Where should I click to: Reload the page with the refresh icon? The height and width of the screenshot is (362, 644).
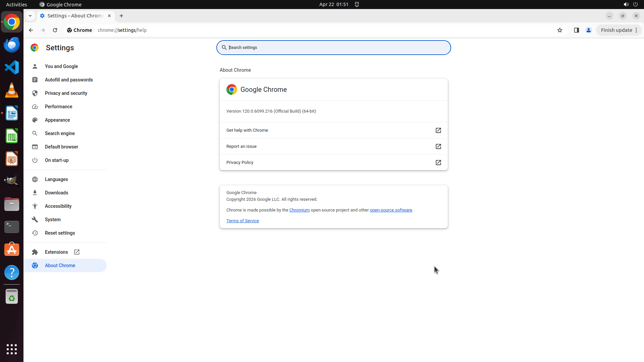pos(55,30)
